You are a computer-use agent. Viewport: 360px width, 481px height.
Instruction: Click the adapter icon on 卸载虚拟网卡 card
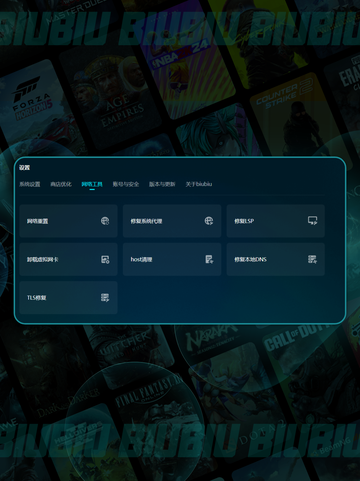click(105, 259)
